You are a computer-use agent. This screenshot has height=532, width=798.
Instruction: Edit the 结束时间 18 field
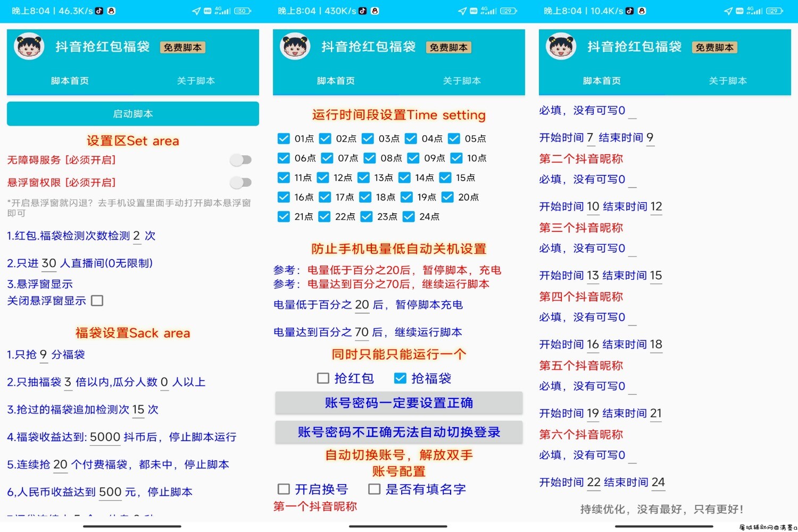[x=656, y=345]
